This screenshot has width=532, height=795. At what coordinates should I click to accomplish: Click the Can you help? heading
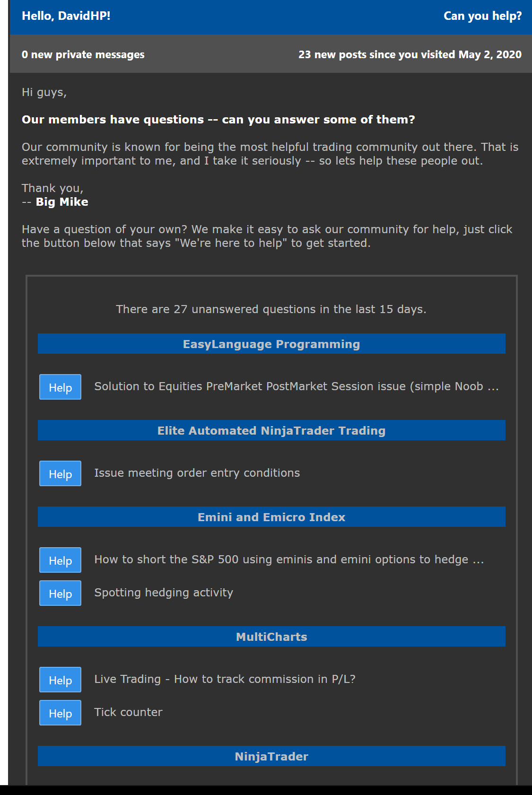click(482, 16)
